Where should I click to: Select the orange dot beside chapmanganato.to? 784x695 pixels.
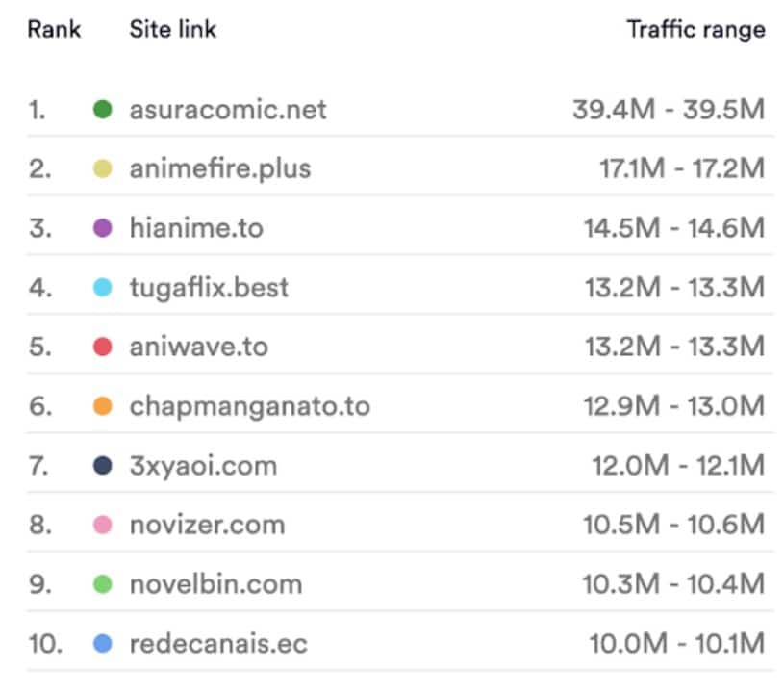tap(103, 406)
